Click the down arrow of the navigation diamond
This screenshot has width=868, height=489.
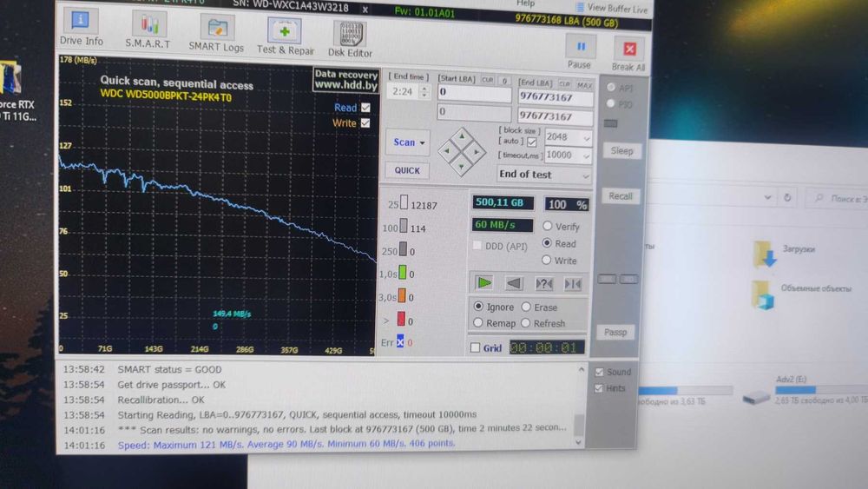point(461,166)
